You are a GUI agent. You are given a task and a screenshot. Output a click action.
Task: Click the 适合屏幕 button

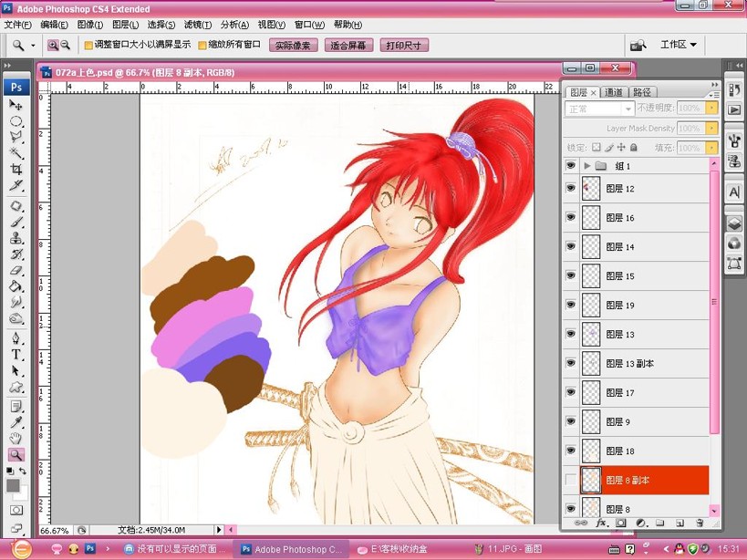click(x=348, y=46)
